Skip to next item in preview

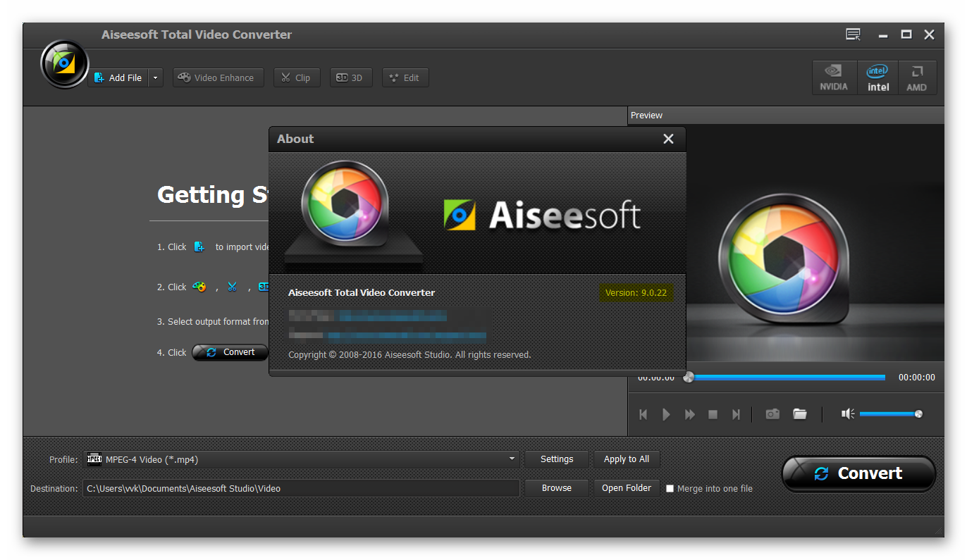pos(736,414)
